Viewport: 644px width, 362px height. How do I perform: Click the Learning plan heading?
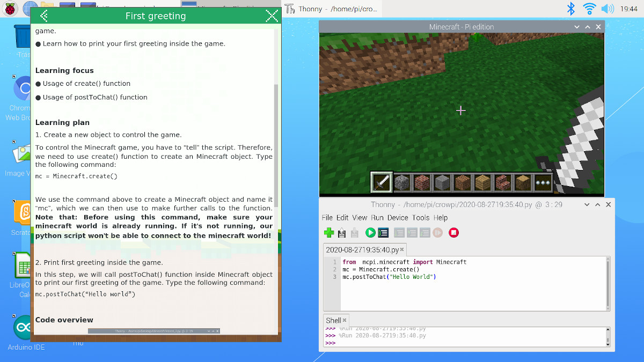click(62, 123)
